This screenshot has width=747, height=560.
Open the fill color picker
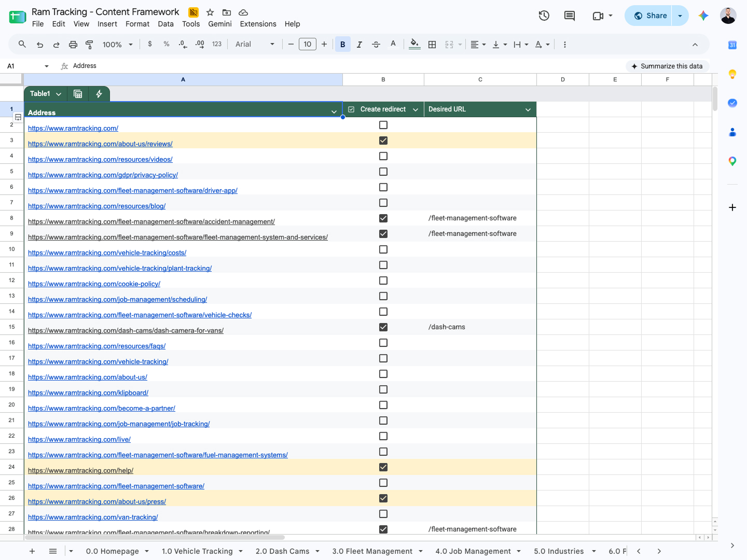click(x=414, y=44)
